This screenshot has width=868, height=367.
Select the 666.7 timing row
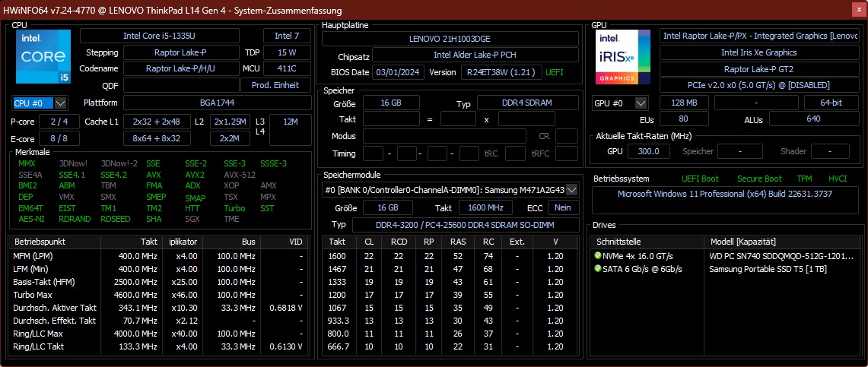coord(450,346)
